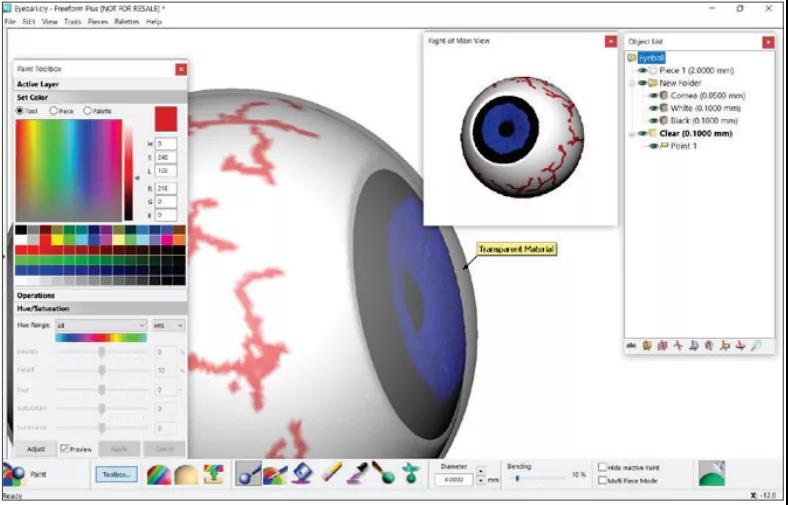Click the Adjust button
The height and width of the screenshot is (505, 788).
(36, 449)
